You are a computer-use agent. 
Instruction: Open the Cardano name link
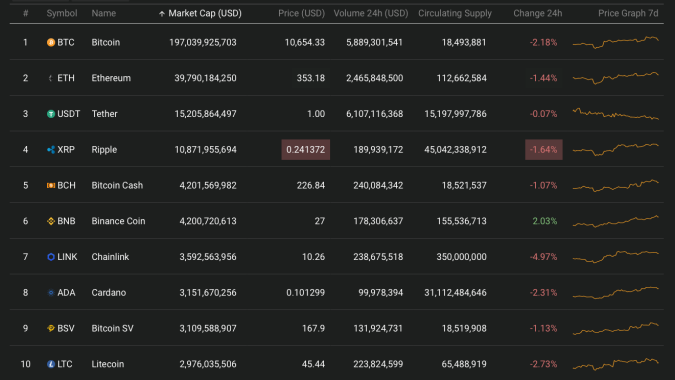click(108, 292)
